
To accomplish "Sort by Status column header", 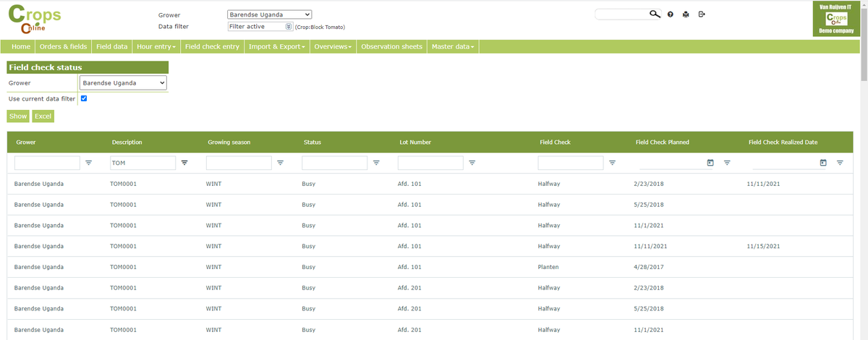I will pos(312,143).
